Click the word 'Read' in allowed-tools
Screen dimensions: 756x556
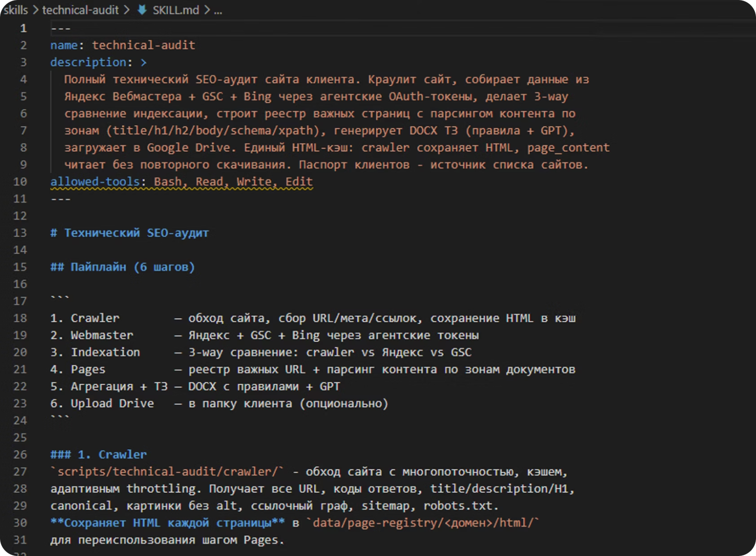(x=209, y=181)
